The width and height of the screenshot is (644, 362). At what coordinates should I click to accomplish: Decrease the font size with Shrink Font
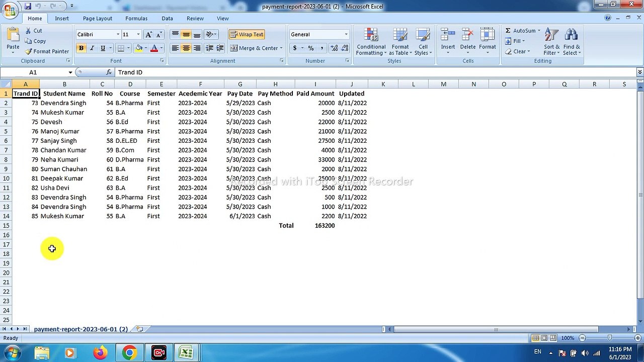click(x=159, y=35)
